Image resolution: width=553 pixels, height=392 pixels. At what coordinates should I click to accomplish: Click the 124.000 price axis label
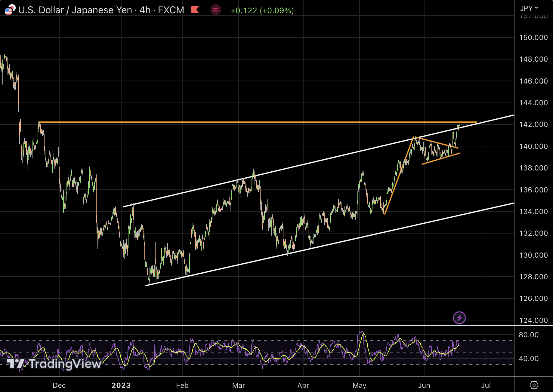coord(533,320)
